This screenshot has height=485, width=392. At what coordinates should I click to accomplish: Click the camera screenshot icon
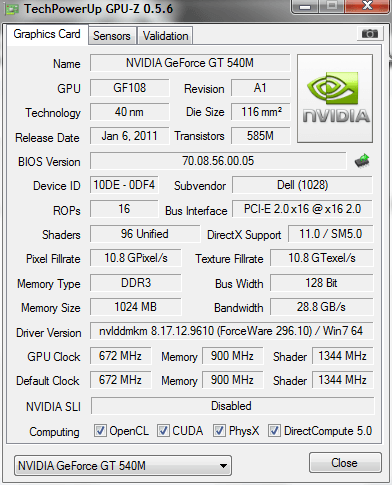[370, 34]
